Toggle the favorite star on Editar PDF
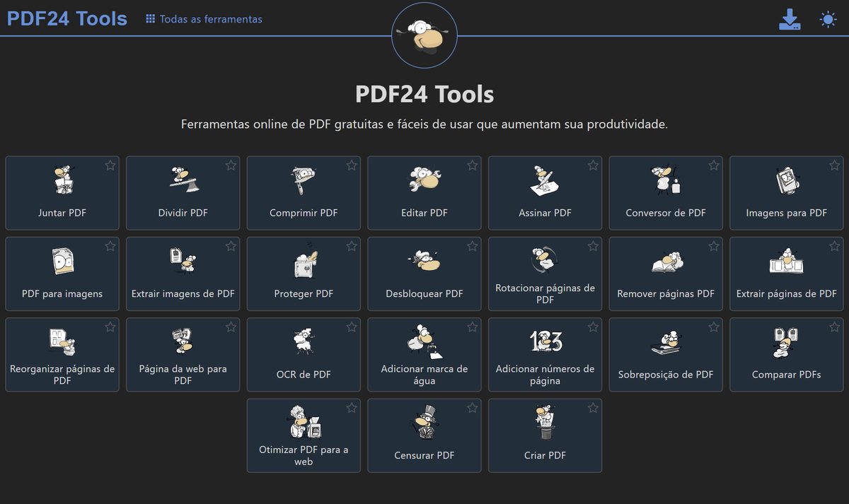The width and height of the screenshot is (849, 504). tap(473, 165)
